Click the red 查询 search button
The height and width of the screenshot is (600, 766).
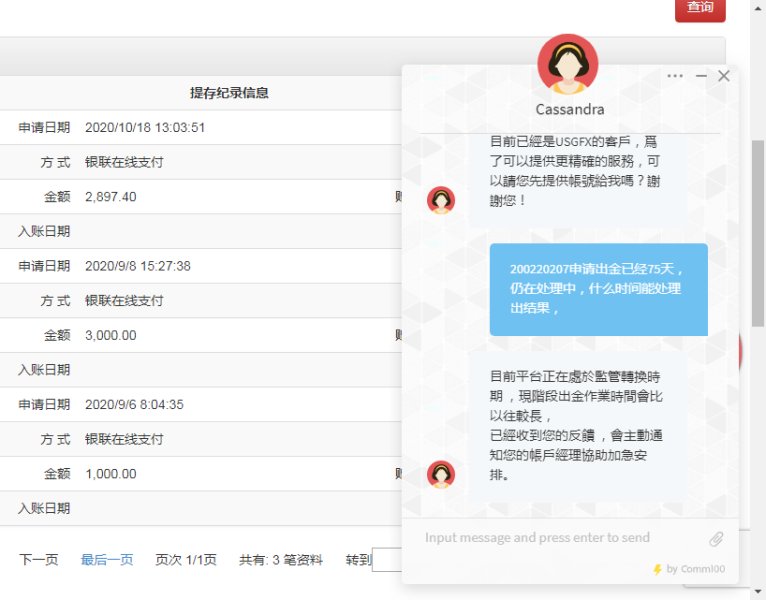[699, 8]
